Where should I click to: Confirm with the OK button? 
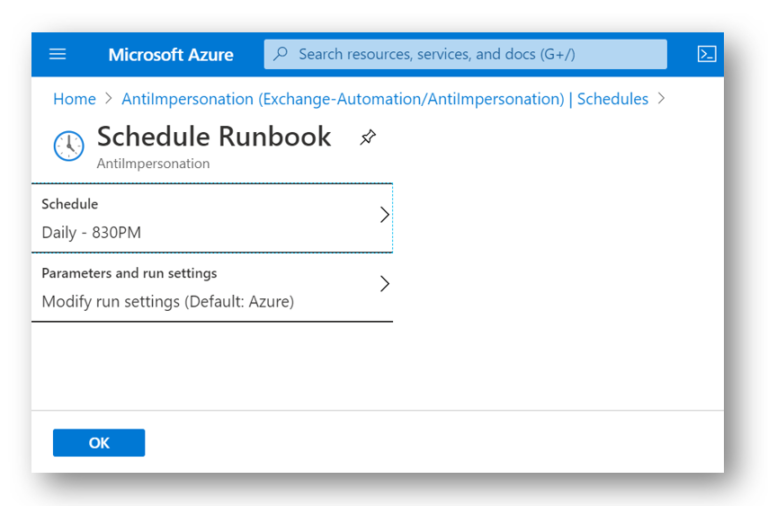coord(99,443)
